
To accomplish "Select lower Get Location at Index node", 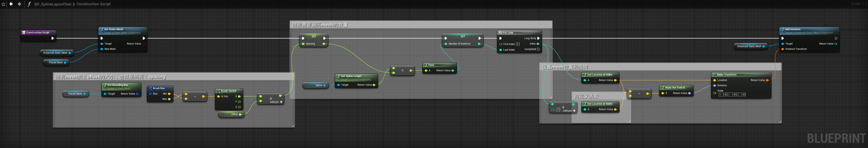I will coord(600,107).
